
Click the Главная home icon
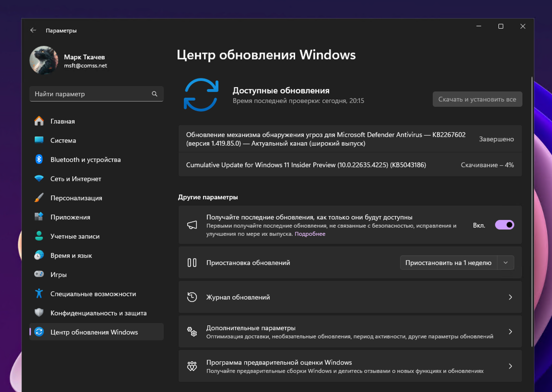pyautogui.click(x=39, y=121)
